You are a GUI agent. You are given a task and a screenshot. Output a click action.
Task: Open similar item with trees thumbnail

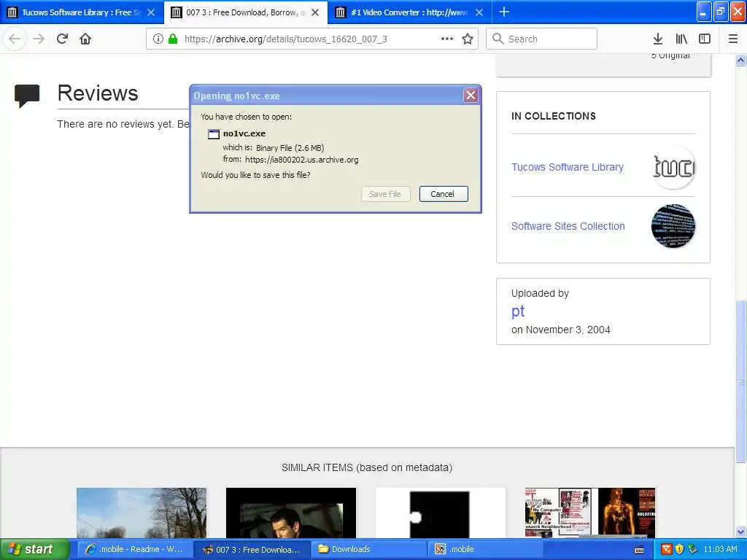(x=142, y=513)
